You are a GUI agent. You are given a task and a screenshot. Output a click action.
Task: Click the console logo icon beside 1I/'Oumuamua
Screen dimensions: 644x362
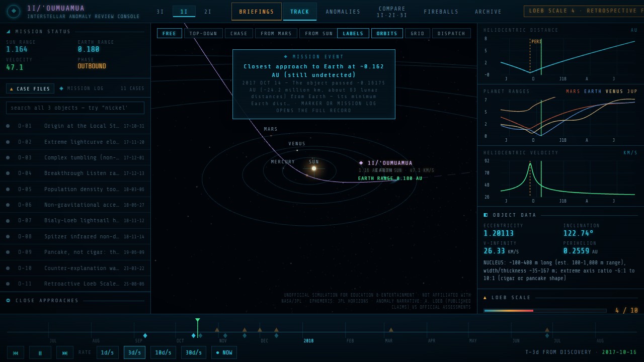pos(14,11)
